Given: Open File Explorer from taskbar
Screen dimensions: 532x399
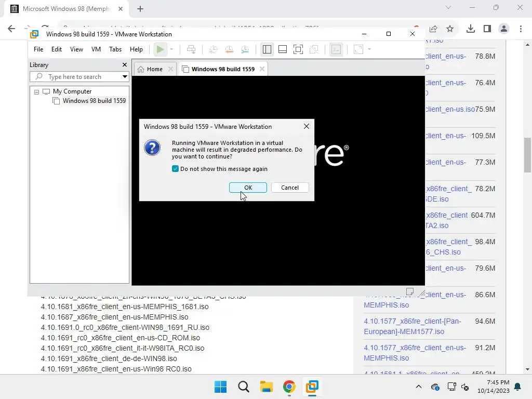Looking at the screenshot, I should click(267, 387).
